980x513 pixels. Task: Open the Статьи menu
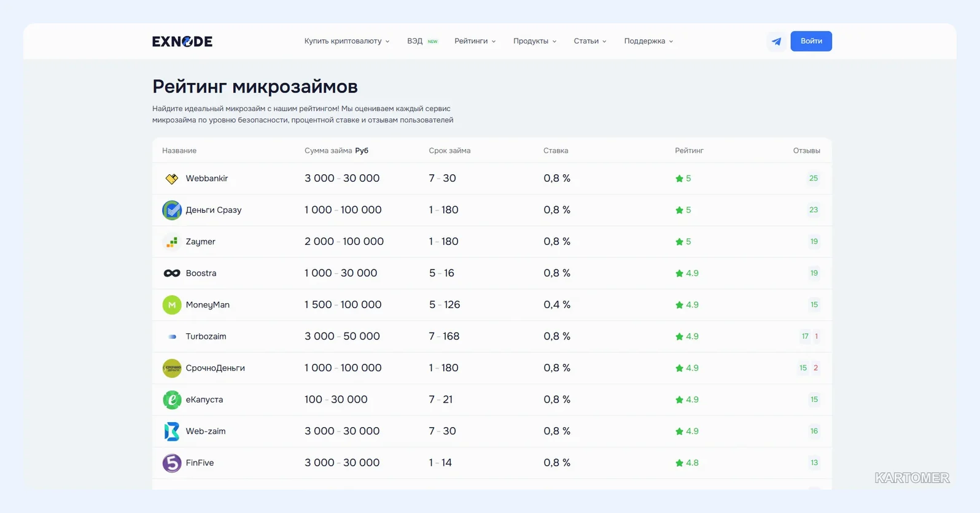[590, 41]
